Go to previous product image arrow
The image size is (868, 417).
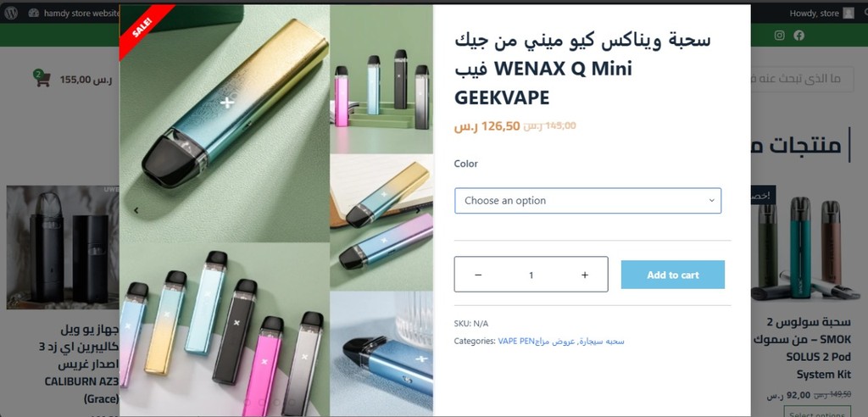(x=136, y=210)
